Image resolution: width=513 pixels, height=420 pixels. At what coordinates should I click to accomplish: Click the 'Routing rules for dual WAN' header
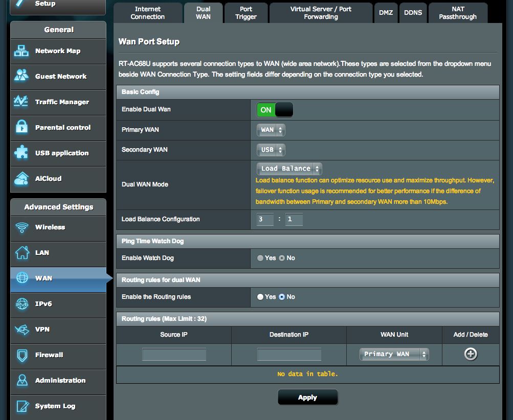(x=307, y=280)
